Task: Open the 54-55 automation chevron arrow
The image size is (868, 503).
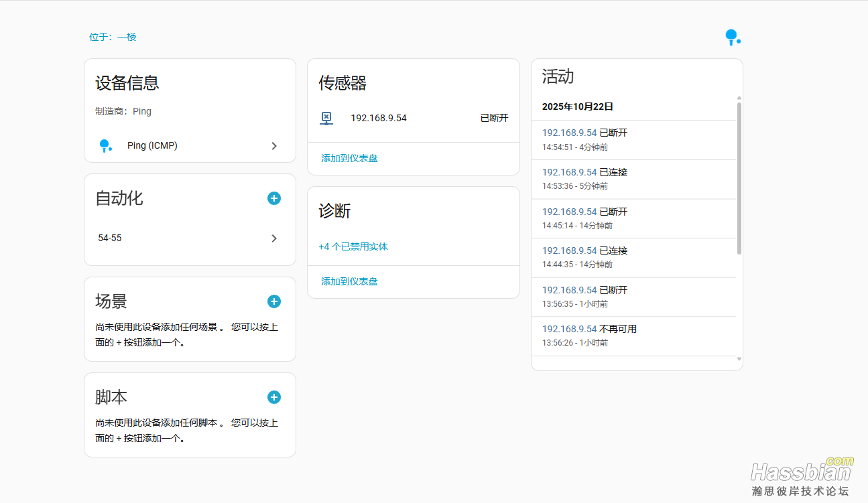Action: point(274,238)
